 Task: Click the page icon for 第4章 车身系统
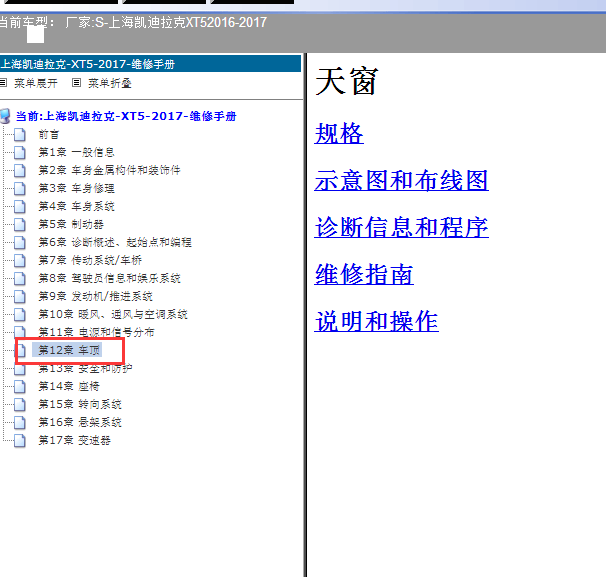(20, 207)
